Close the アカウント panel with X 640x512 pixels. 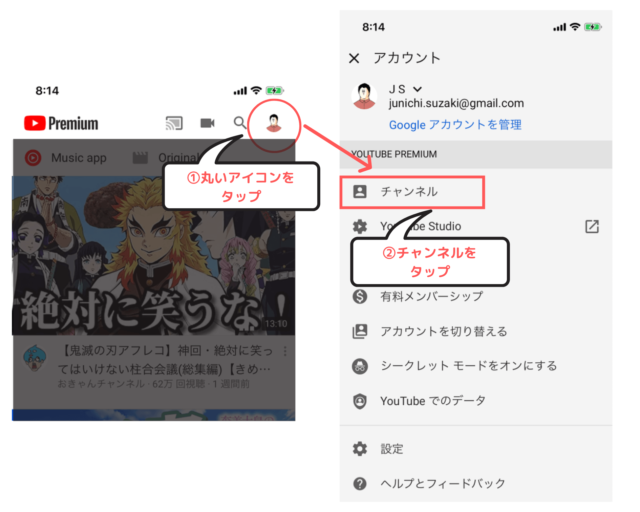click(x=354, y=58)
